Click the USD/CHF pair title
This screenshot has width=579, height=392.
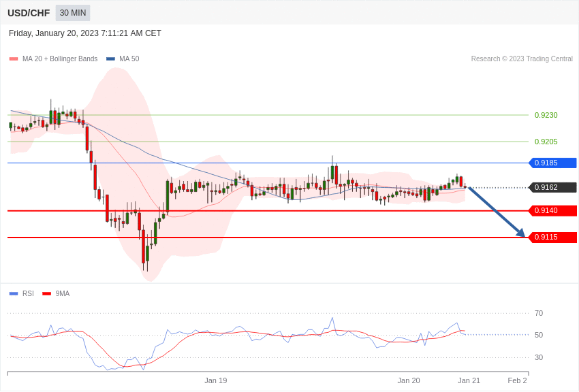29,13
